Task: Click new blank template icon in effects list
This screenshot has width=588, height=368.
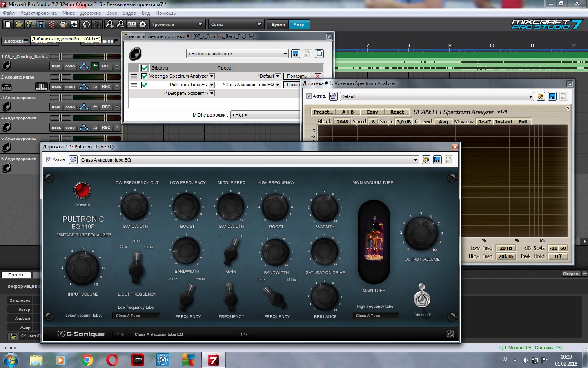Action: click(319, 54)
